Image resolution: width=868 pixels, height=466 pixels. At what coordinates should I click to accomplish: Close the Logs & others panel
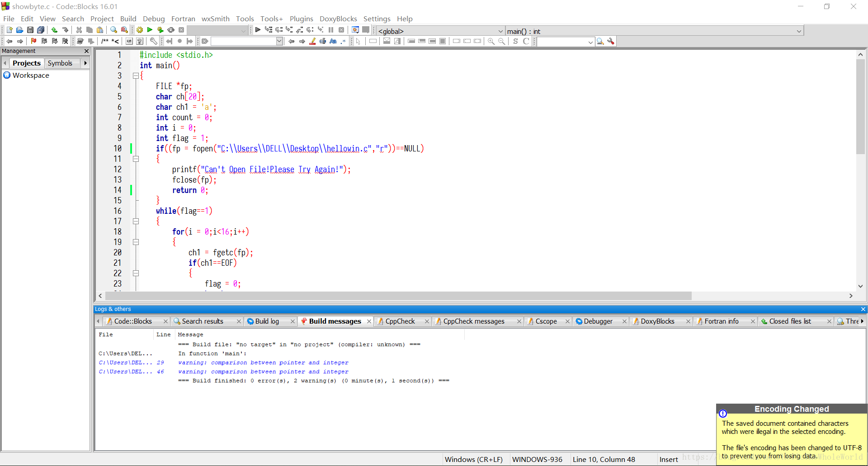863,309
